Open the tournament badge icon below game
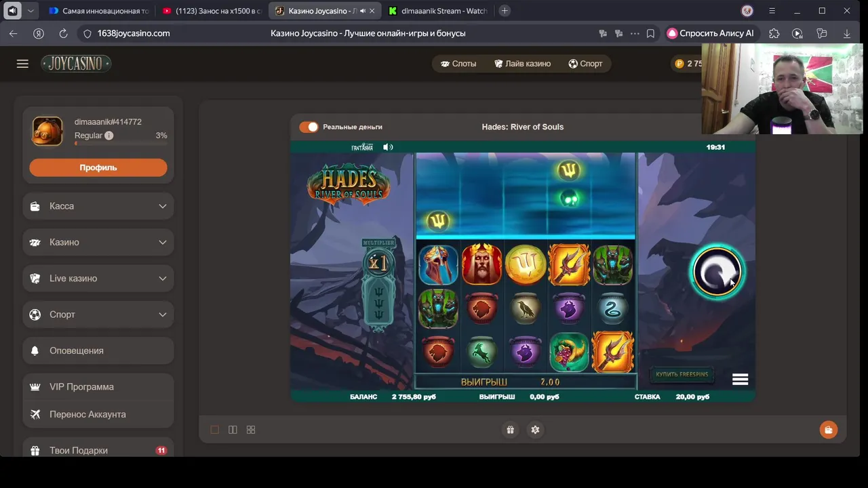The image size is (868, 488). [x=535, y=430]
